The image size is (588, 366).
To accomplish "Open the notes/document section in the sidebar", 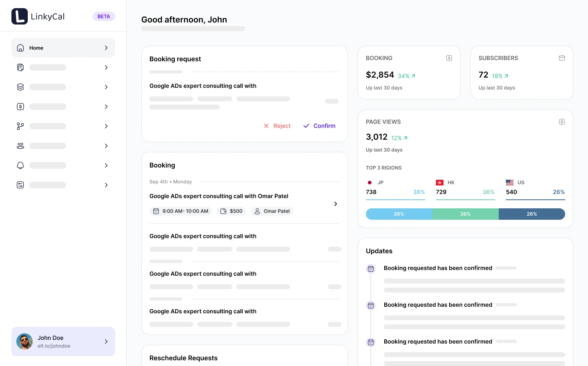I will pos(20,67).
